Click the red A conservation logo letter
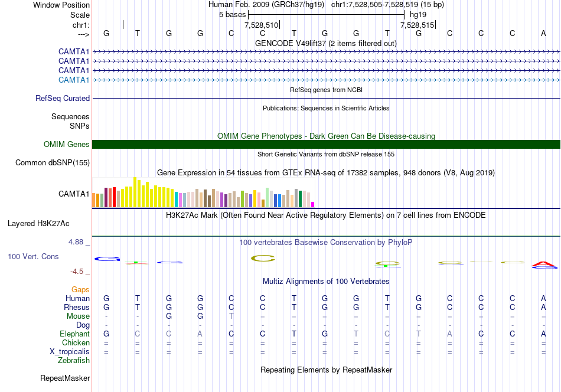This screenshot has width=561, height=392. coord(543,264)
